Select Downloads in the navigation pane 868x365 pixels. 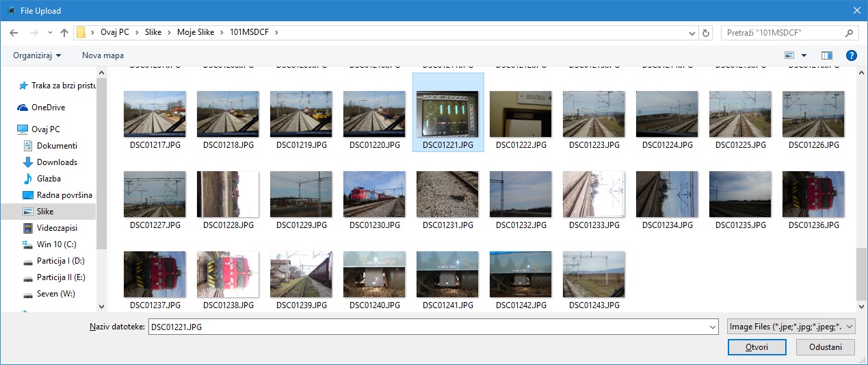point(57,162)
